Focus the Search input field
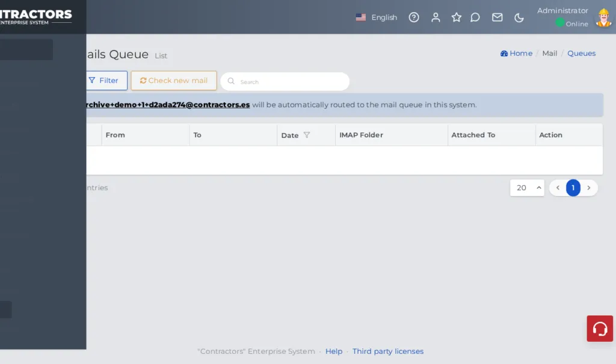The width and height of the screenshot is (616, 364). [285, 82]
